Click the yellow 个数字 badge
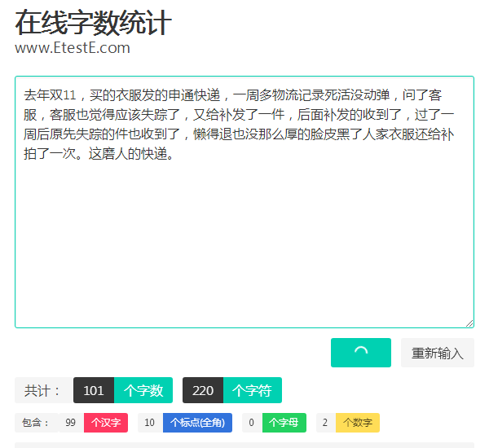 pos(358,423)
